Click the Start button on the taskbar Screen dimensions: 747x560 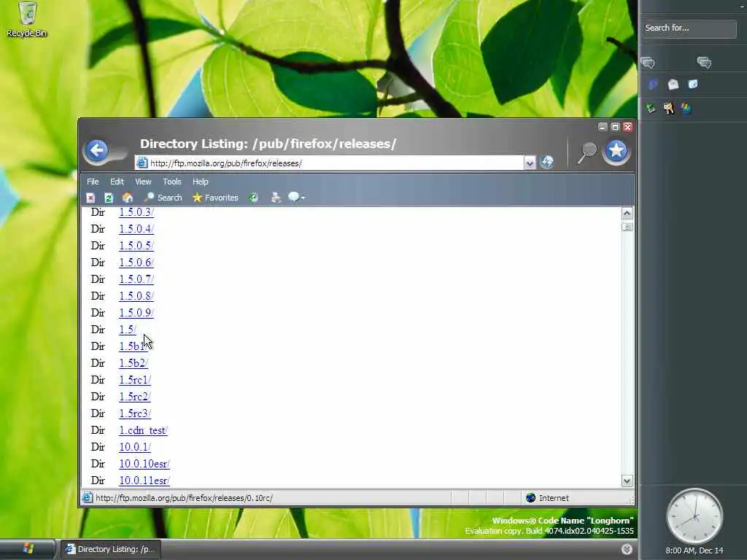click(x=28, y=549)
